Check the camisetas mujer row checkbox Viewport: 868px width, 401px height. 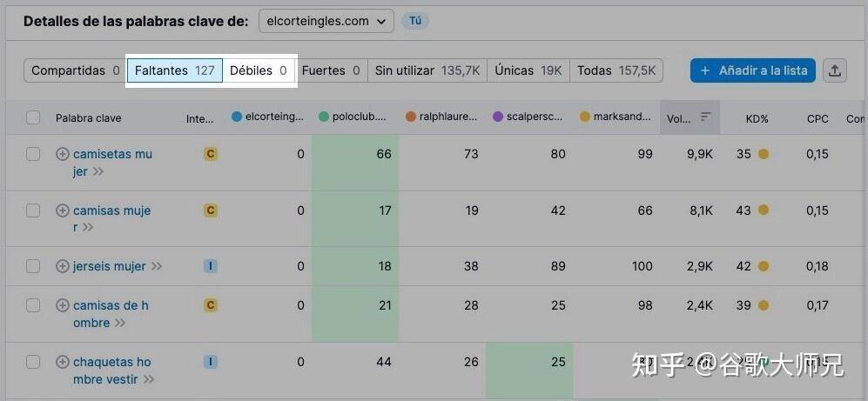pyautogui.click(x=33, y=154)
